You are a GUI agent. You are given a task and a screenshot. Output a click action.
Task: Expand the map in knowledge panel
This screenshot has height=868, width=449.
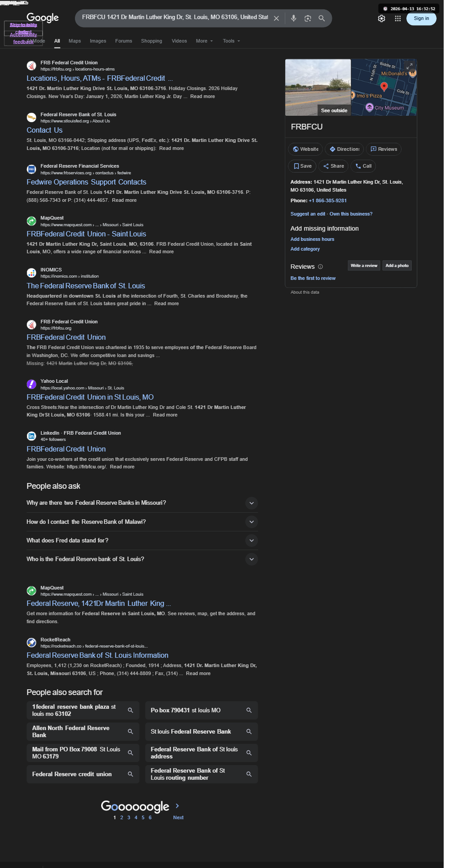tap(410, 66)
